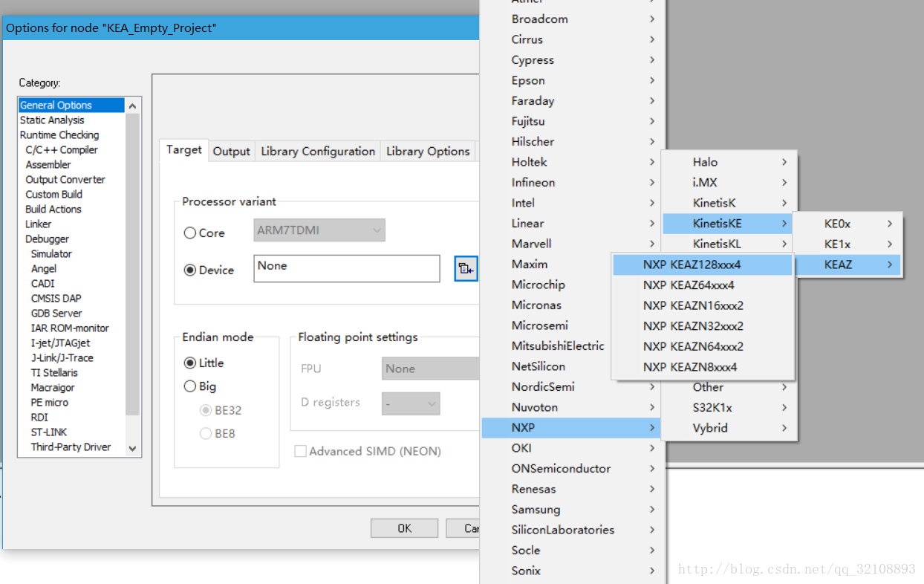Open the Library Options tab
Screen dimensions: 924x584
428,152
